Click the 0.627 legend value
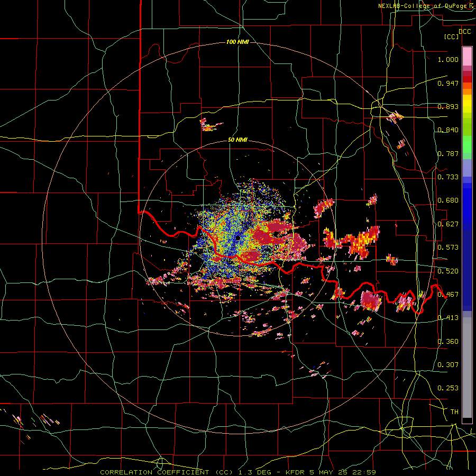 click(448, 224)
